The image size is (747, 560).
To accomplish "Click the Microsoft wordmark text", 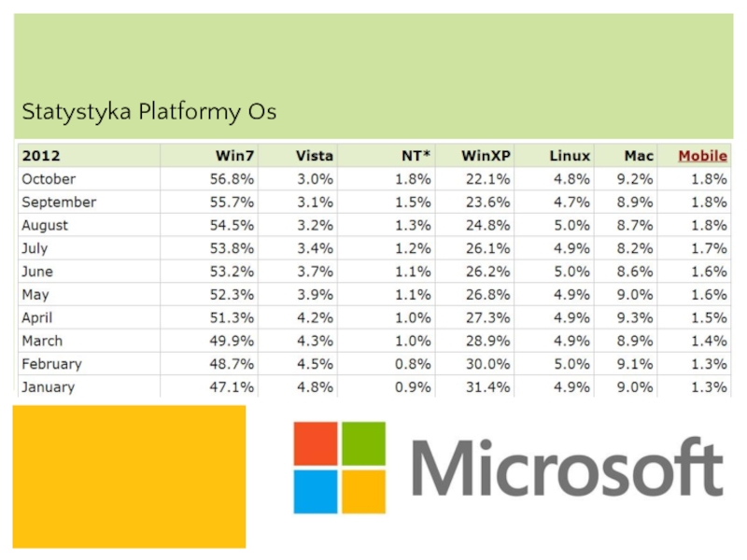I will (x=566, y=469).
